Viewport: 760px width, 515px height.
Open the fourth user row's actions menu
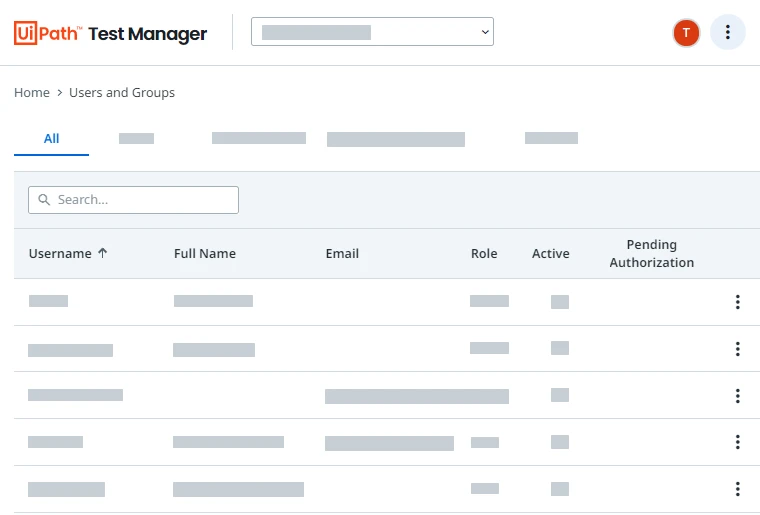click(737, 442)
